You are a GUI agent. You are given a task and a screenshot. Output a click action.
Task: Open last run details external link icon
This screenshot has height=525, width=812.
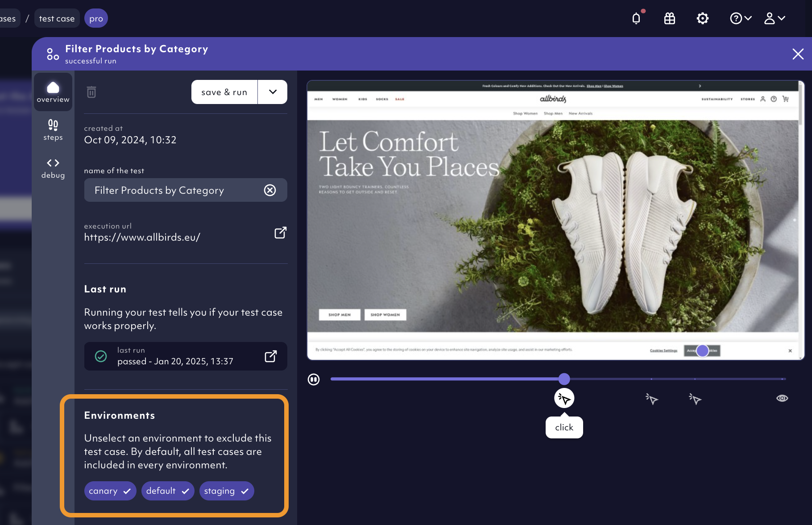271,356
